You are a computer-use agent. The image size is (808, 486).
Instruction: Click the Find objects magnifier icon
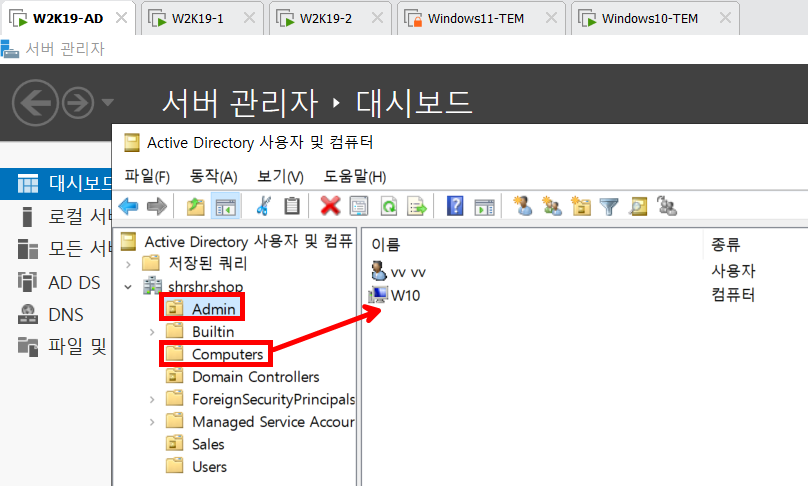[638, 207]
